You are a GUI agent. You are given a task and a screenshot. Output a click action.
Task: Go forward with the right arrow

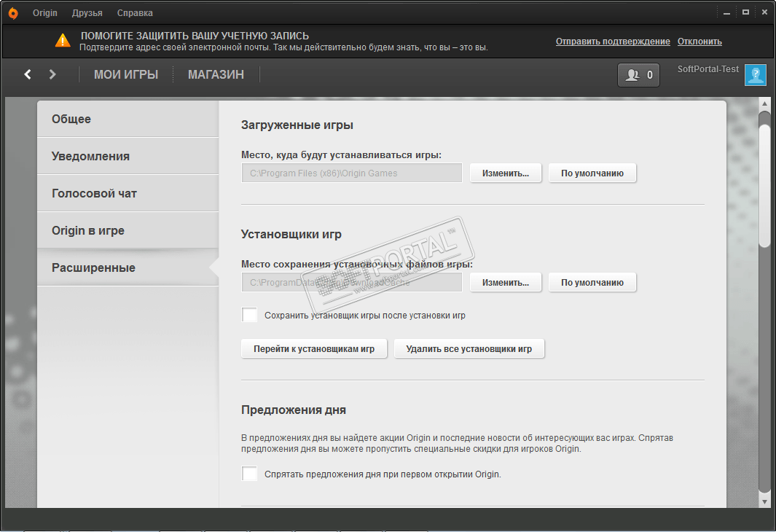pyautogui.click(x=52, y=74)
